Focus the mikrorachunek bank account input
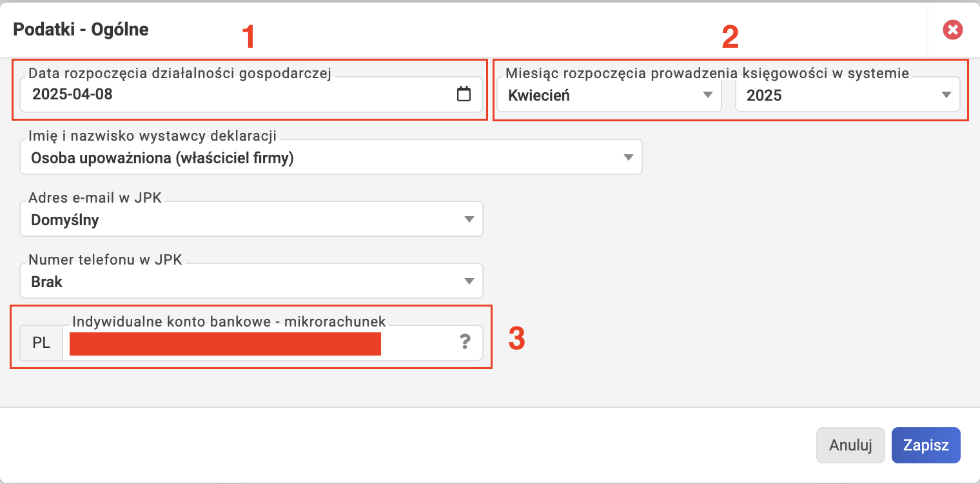The height and width of the screenshot is (484, 980). click(x=272, y=343)
